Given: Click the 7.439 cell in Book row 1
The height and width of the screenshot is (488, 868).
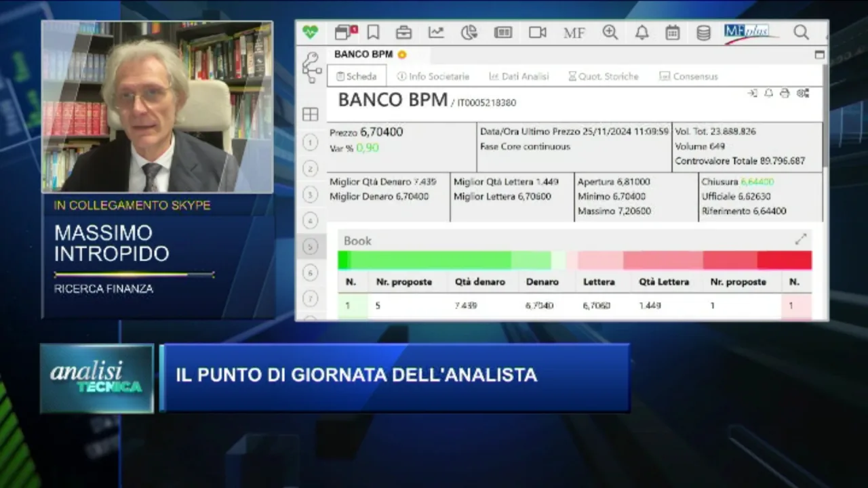Looking at the screenshot, I should click(466, 306).
